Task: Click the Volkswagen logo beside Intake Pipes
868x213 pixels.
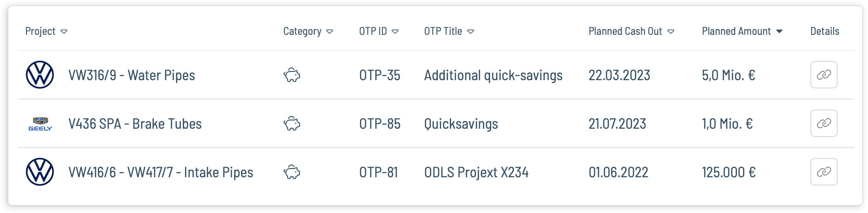Action: (x=40, y=172)
